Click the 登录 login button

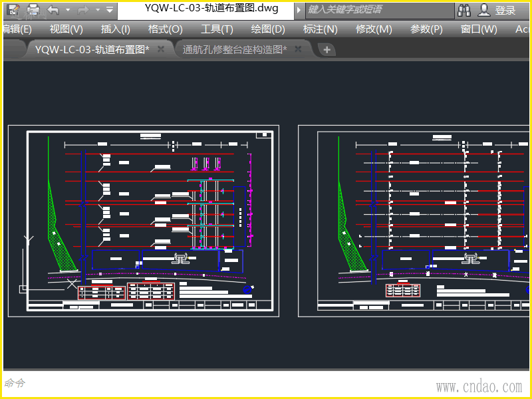505,10
